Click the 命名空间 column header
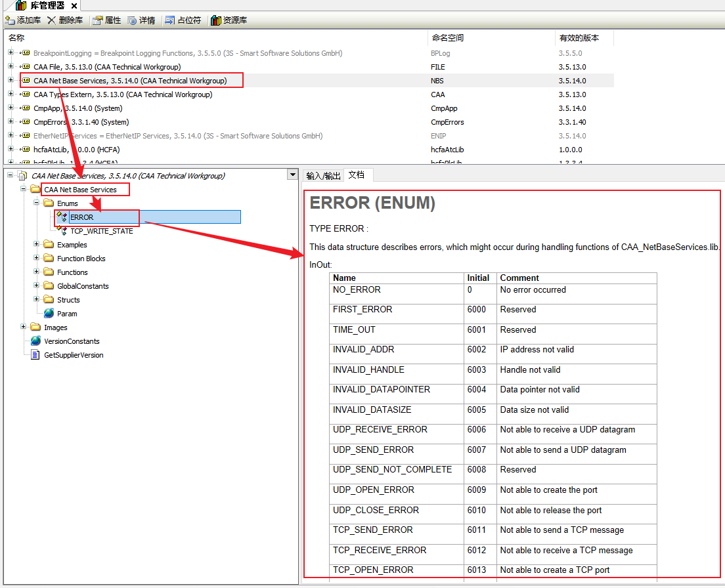Screen dimensions: 725x588 tap(447, 38)
